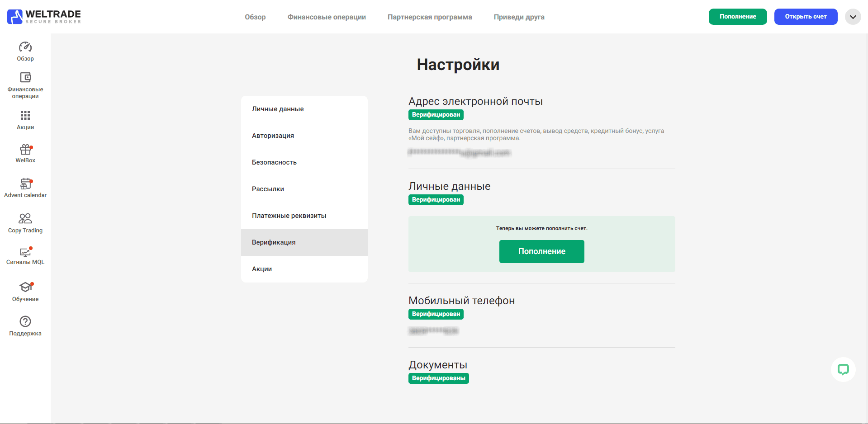Open Обучение graduation cap icon

click(26, 287)
